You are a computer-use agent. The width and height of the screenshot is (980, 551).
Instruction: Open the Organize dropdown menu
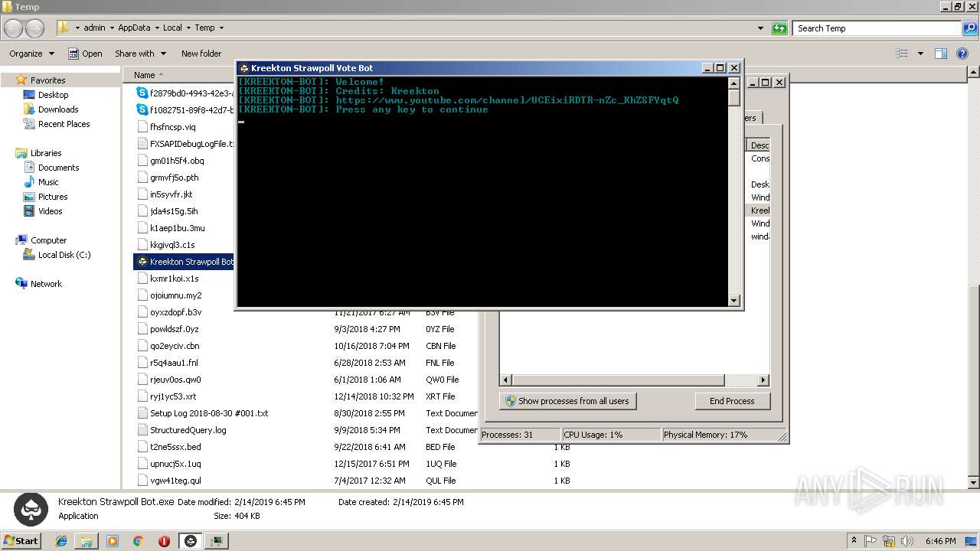click(31, 54)
